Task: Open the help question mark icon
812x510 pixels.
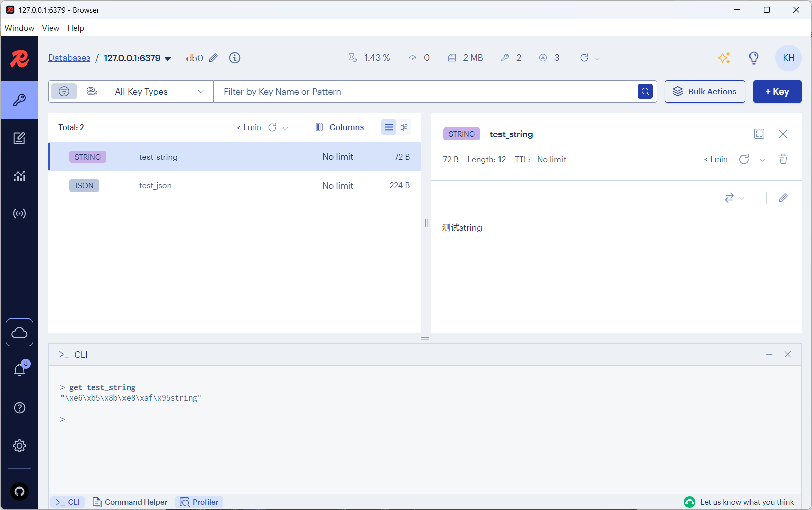Action: click(x=19, y=408)
